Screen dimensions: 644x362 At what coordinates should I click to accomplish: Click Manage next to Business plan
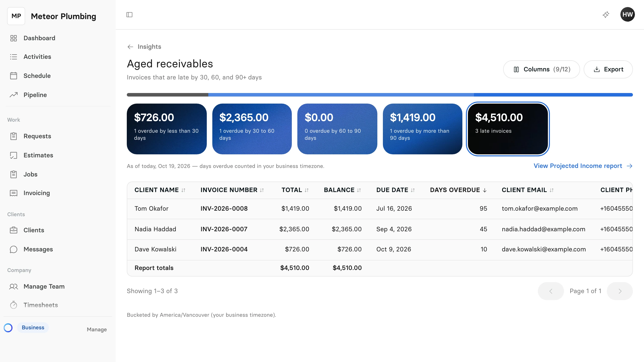pyautogui.click(x=97, y=330)
